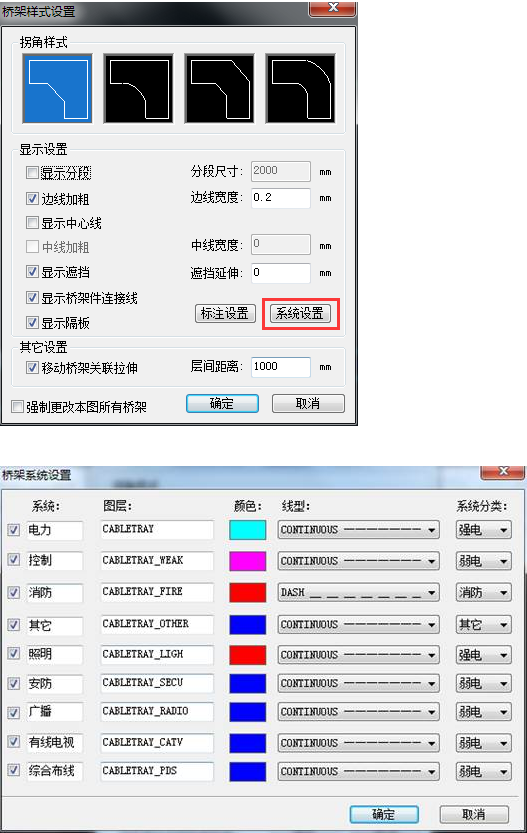Enable 强制更改本图所有桥架 checkbox

click(18, 407)
